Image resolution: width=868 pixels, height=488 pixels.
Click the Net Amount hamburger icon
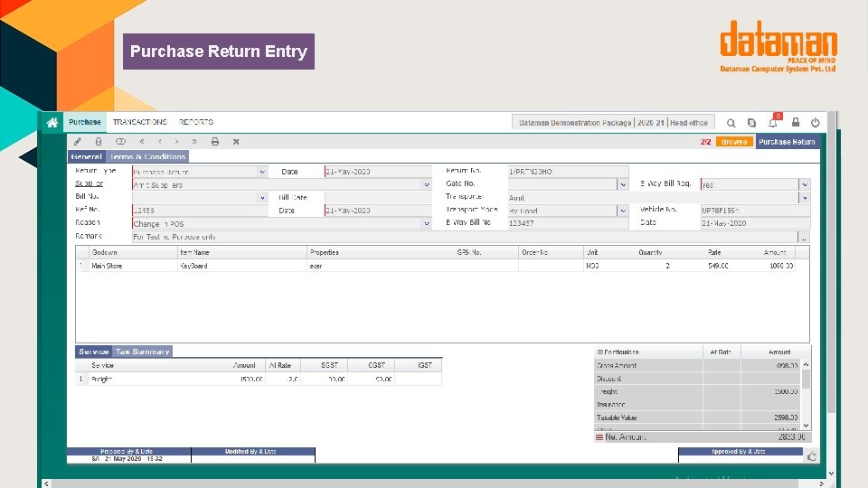pos(599,437)
